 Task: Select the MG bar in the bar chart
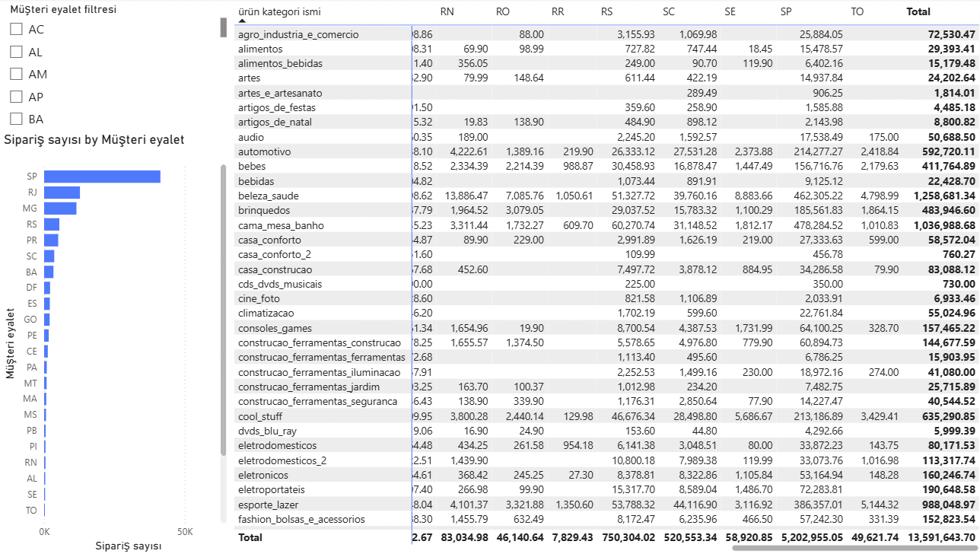pyautogui.click(x=60, y=209)
